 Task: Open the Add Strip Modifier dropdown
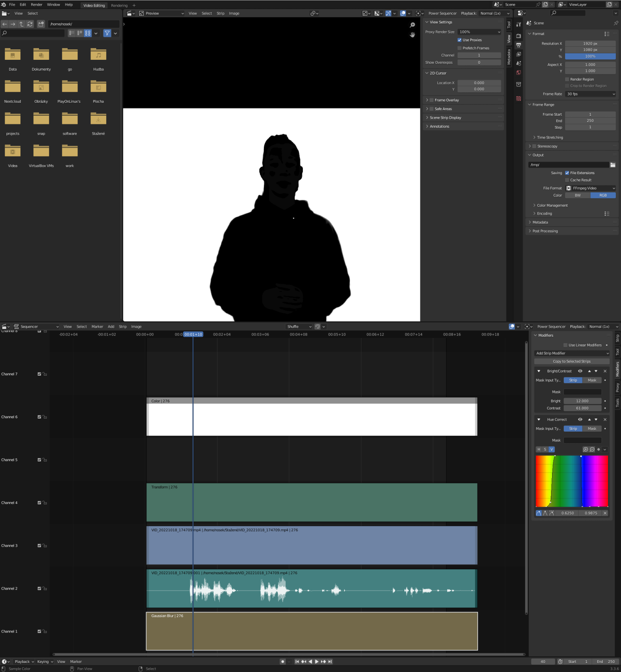(x=572, y=353)
